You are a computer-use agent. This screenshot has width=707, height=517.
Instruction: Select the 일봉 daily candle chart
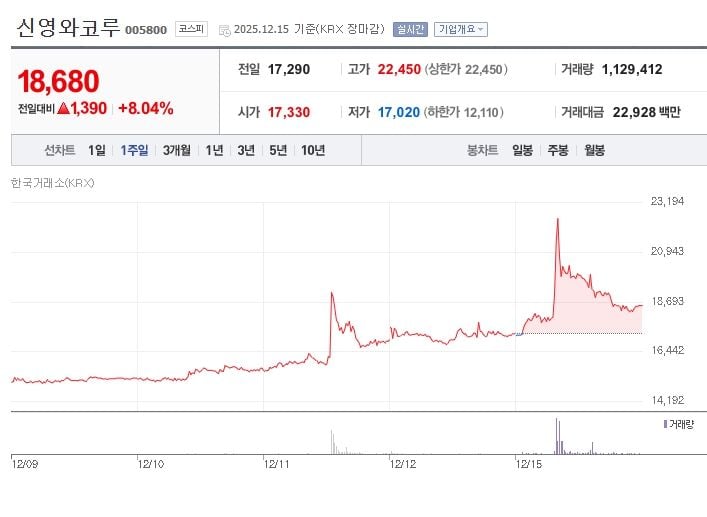522,151
